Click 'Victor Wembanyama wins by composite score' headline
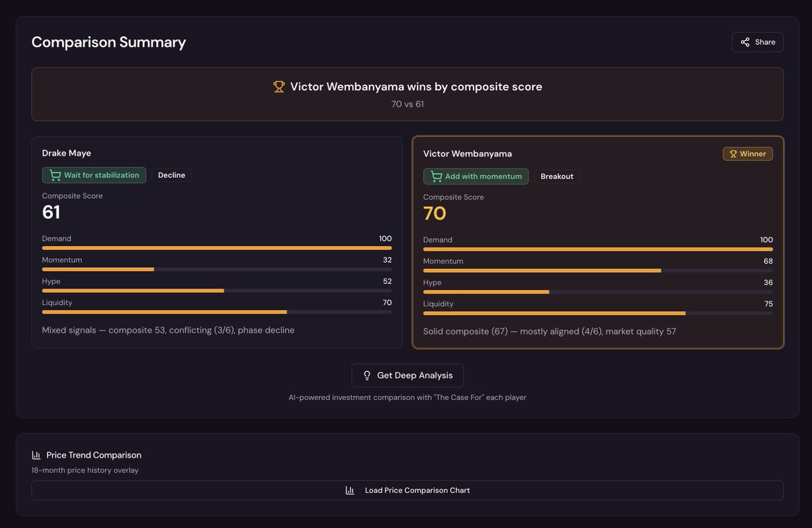The image size is (812, 528). (416, 87)
